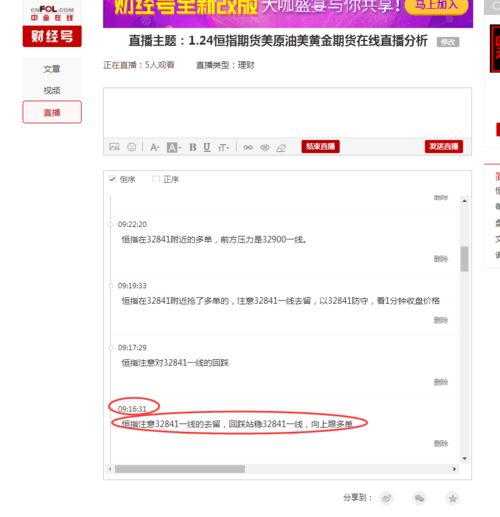Share to Weibo via the share icon
500x517 pixels.
tap(386, 498)
